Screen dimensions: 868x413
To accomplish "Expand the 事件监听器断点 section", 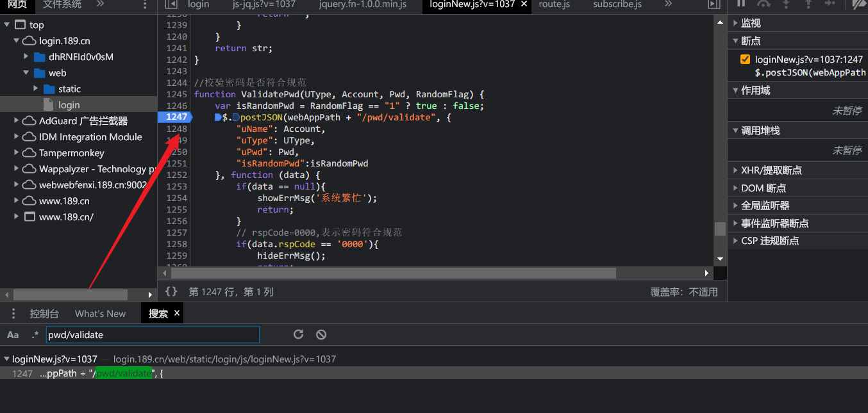I will (735, 223).
